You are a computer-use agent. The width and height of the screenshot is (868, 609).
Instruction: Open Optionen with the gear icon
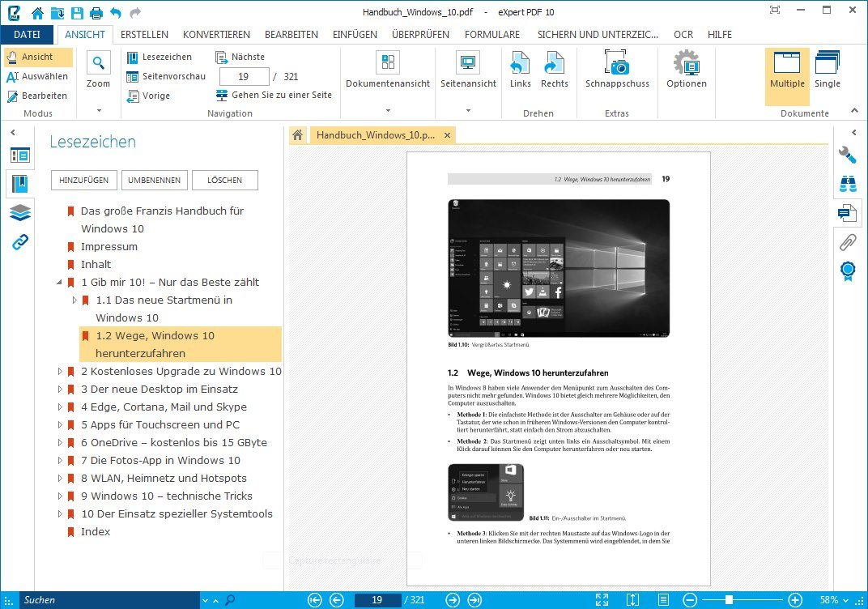[687, 70]
